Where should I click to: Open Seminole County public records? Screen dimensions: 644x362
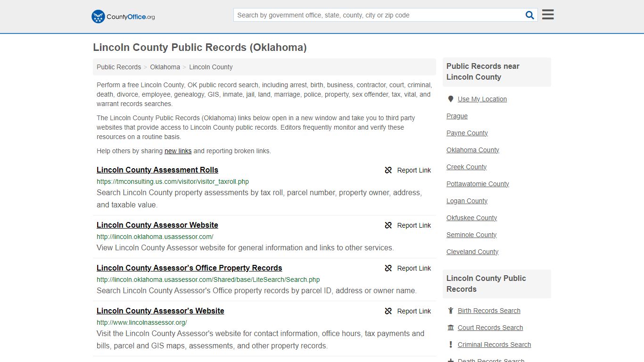pyautogui.click(x=472, y=235)
